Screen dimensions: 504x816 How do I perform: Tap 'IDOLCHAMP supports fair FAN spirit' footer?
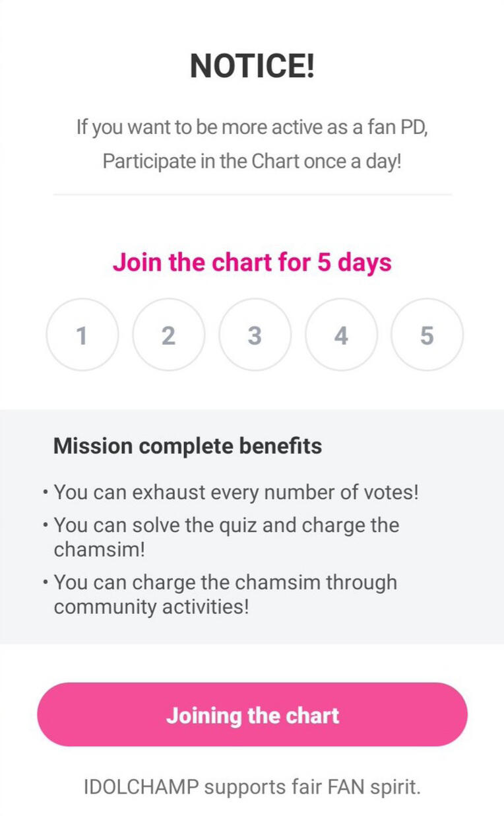pyautogui.click(x=252, y=787)
